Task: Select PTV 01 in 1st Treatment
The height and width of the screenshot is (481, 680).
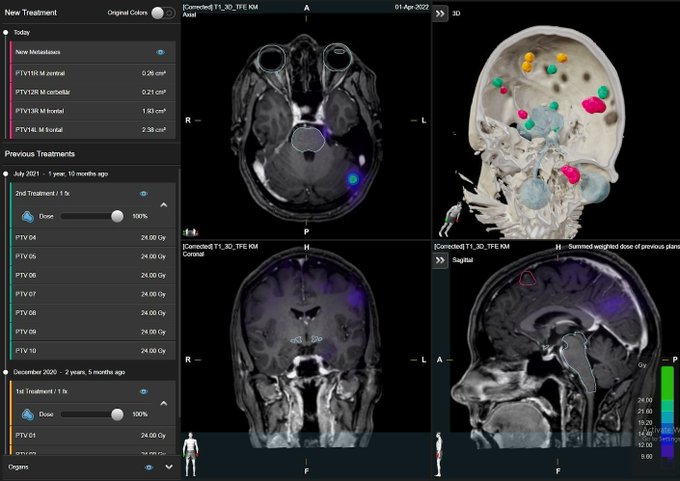Action: 93,435
